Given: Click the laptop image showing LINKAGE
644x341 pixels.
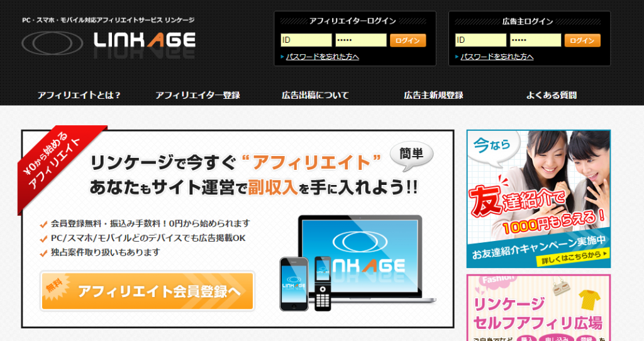Looking at the screenshot, I should tap(365, 259).
